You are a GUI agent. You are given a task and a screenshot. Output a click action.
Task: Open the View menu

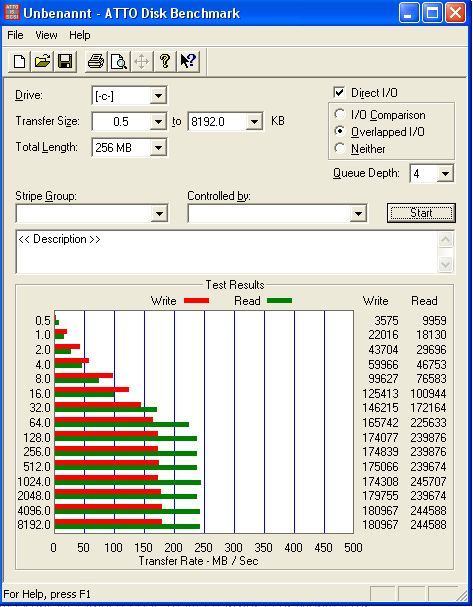46,35
